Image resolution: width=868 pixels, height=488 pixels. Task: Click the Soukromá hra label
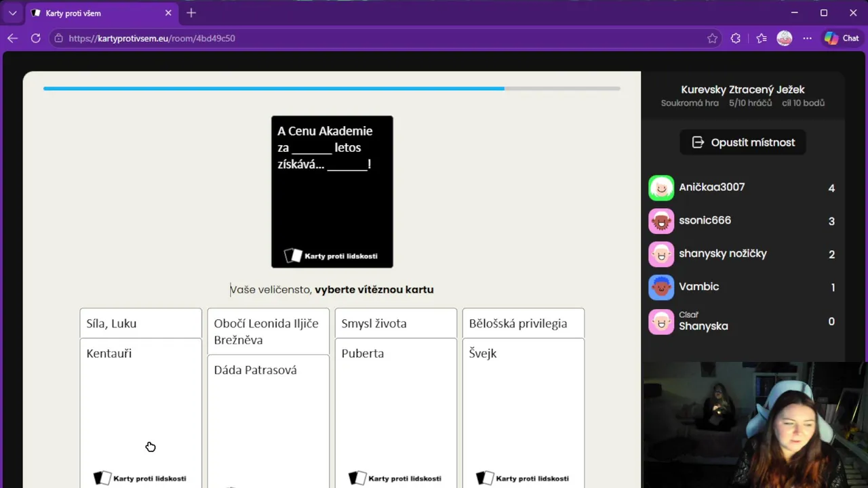[x=690, y=103]
